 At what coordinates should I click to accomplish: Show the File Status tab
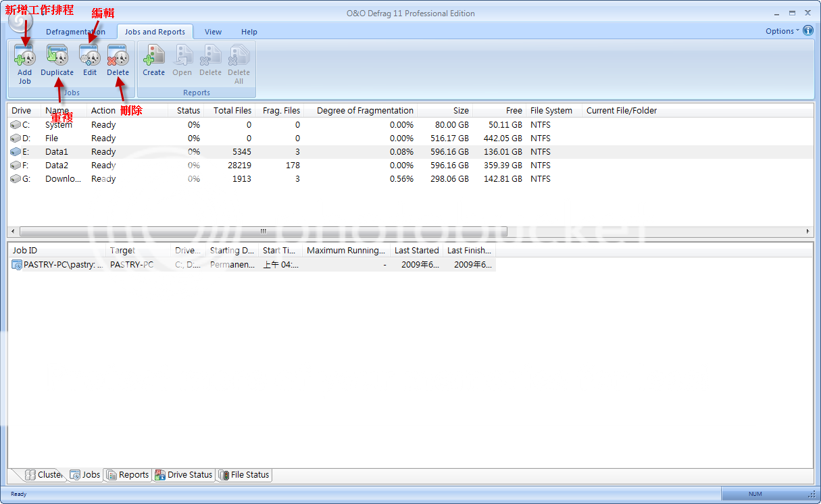tap(244, 475)
